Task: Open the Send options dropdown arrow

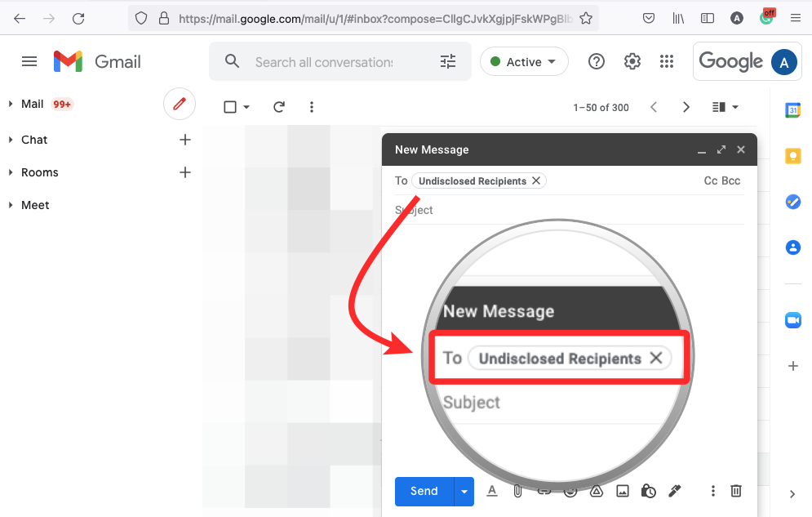Action: tap(464, 491)
